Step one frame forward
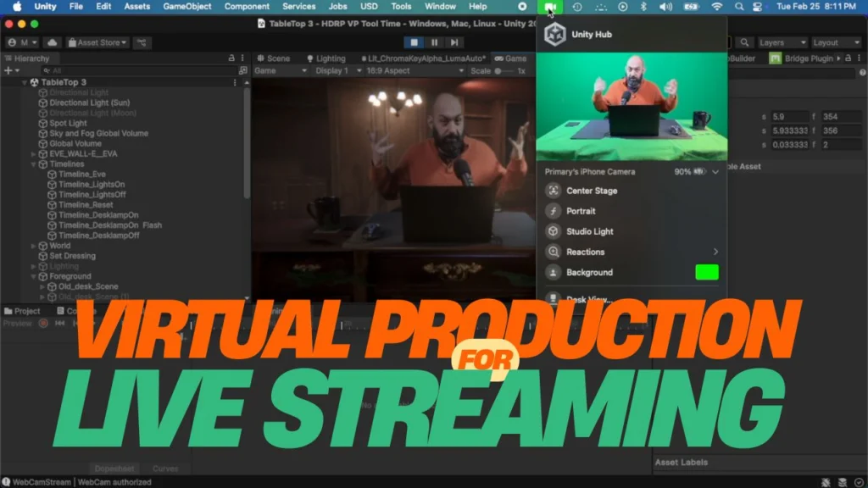 [x=454, y=42]
